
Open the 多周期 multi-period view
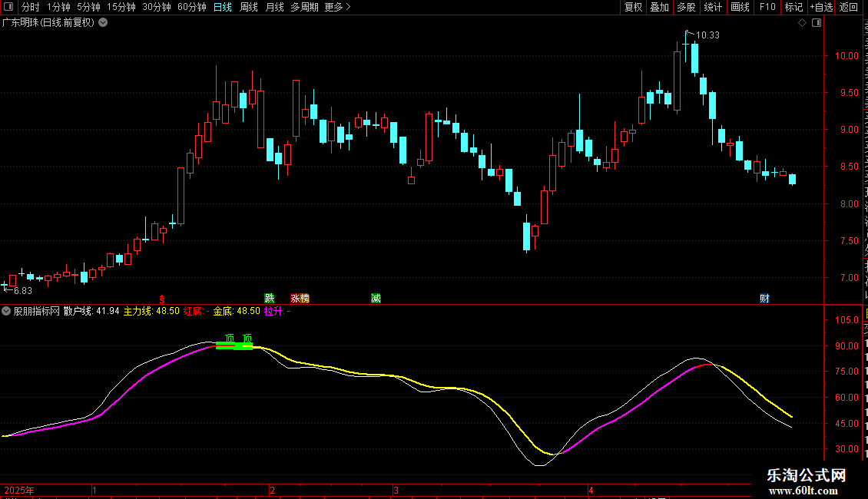click(304, 7)
